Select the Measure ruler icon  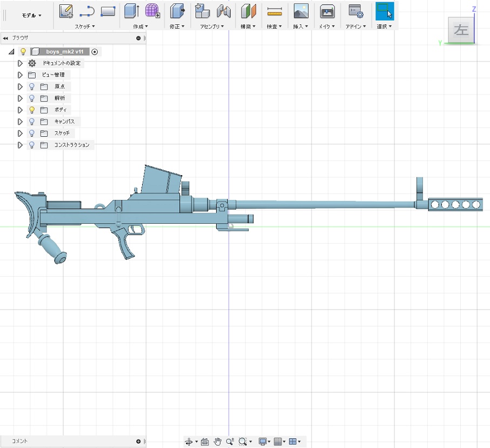274,11
